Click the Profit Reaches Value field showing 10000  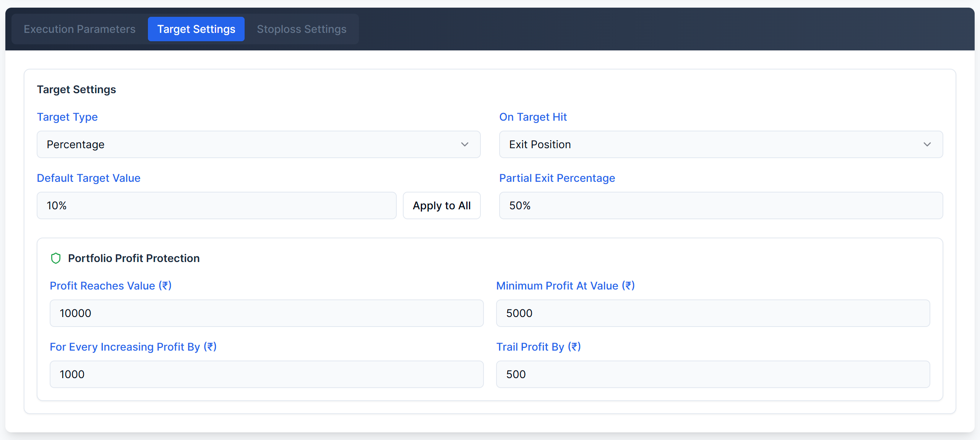pos(267,313)
